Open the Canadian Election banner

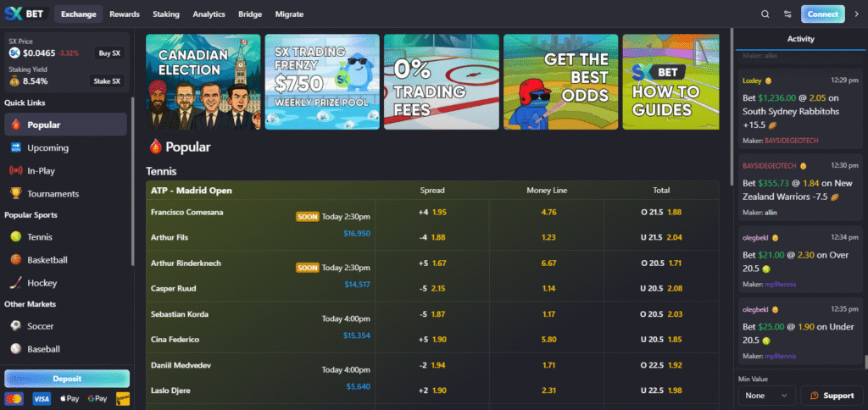[x=203, y=82]
